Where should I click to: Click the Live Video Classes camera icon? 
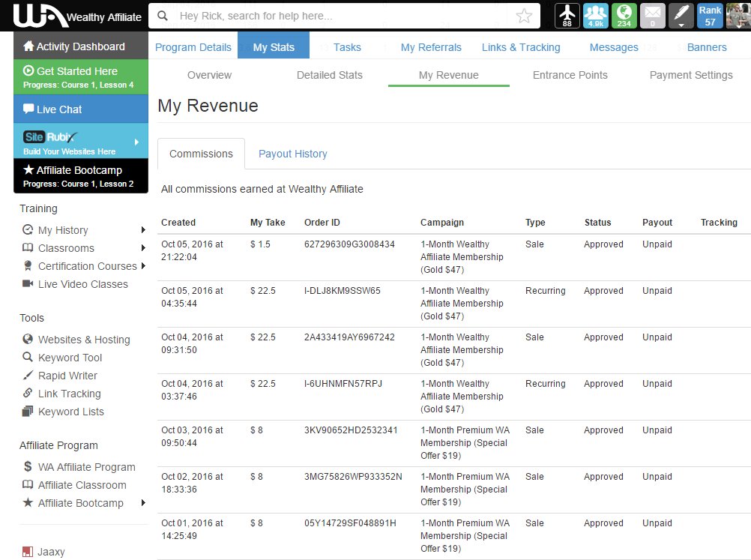click(28, 283)
